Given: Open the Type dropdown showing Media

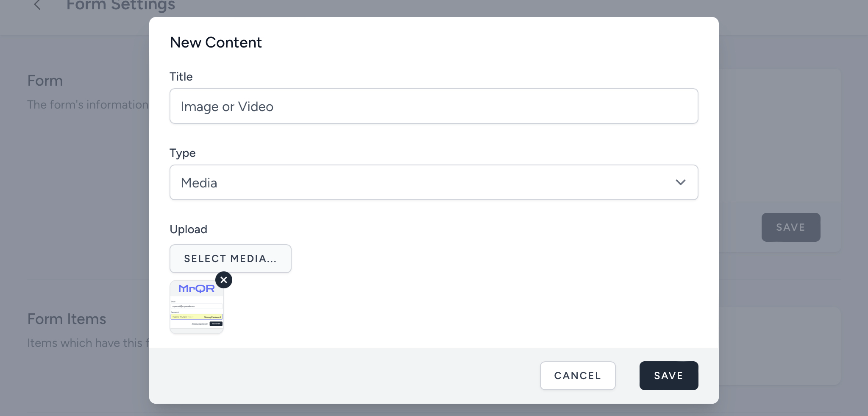Looking at the screenshot, I should pos(434,182).
